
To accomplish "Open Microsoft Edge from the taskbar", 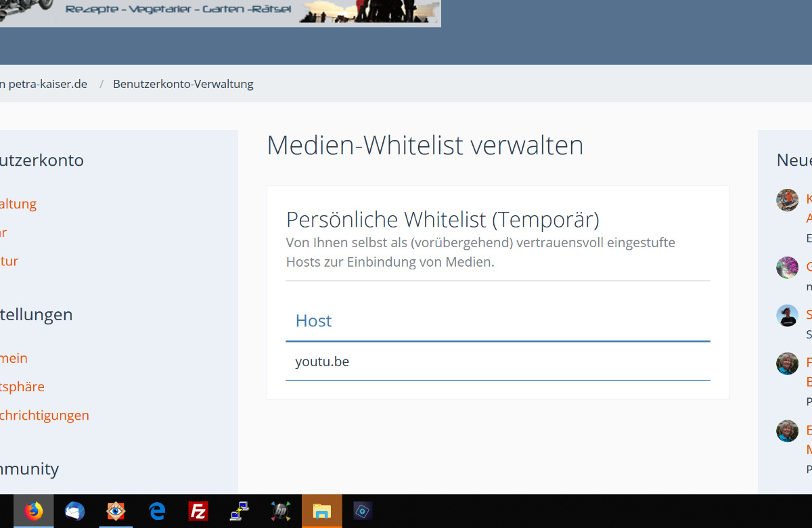I will click(x=157, y=511).
